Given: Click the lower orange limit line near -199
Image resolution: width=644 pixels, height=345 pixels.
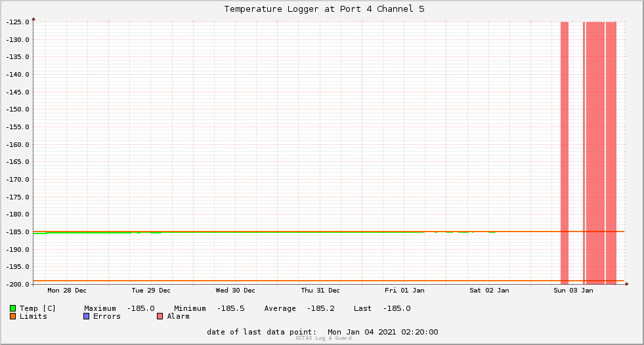Looking at the screenshot, I should 329,281.
